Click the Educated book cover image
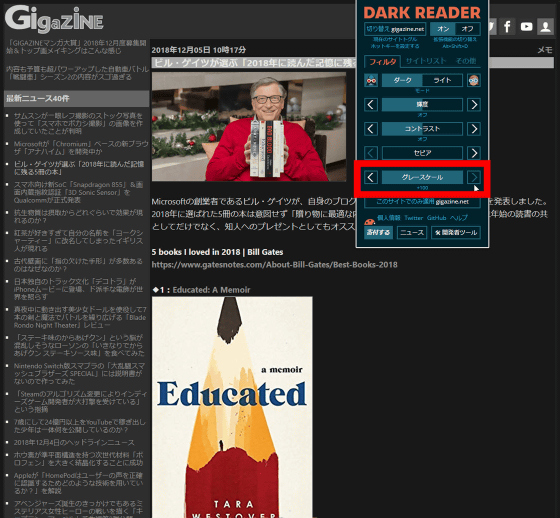This screenshot has width=560, height=518. coord(232,407)
